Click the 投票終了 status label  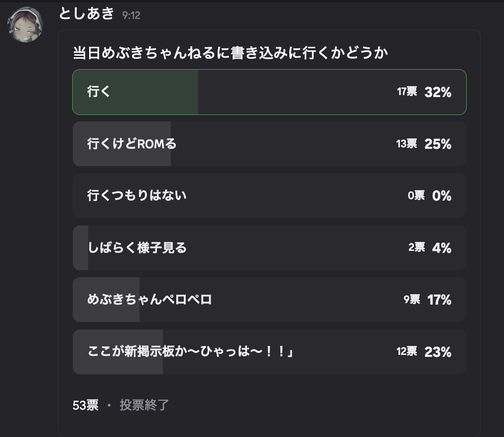144,405
